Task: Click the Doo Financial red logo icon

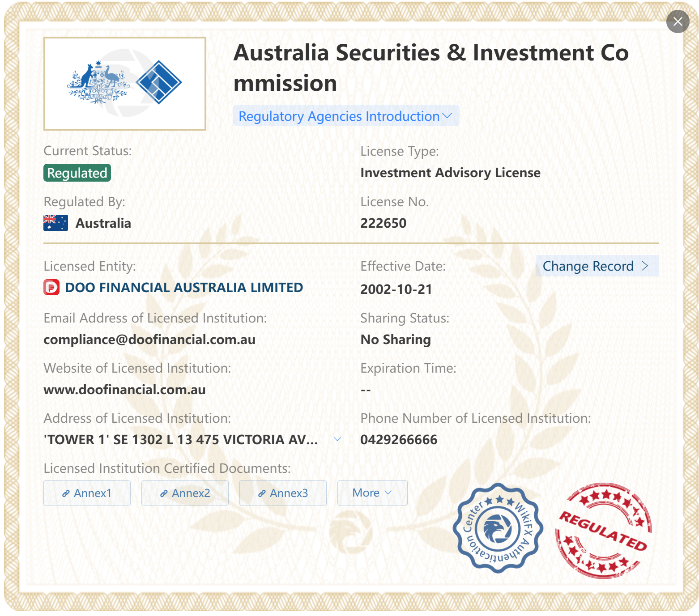Action: click(x=51, y=288)
